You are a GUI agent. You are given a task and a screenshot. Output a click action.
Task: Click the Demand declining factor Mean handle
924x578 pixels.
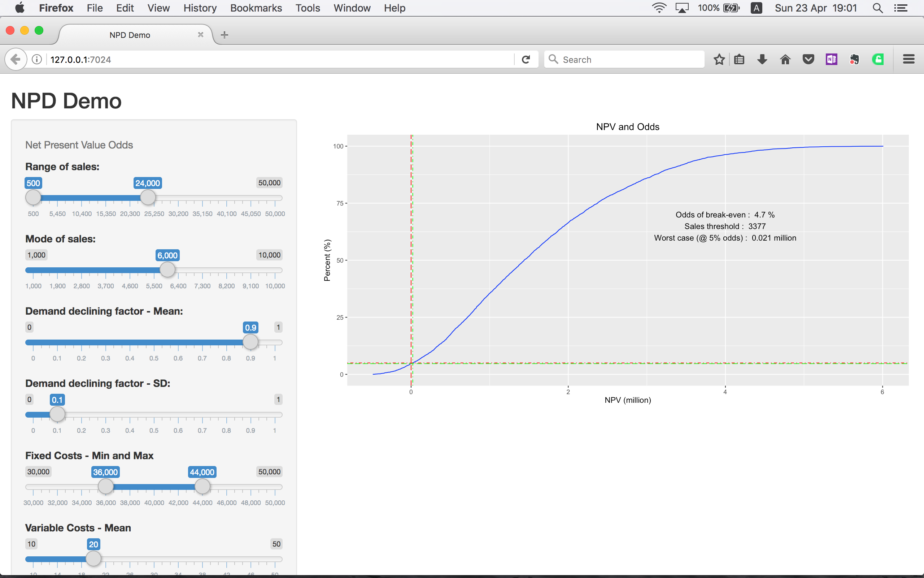coord(250,342)
